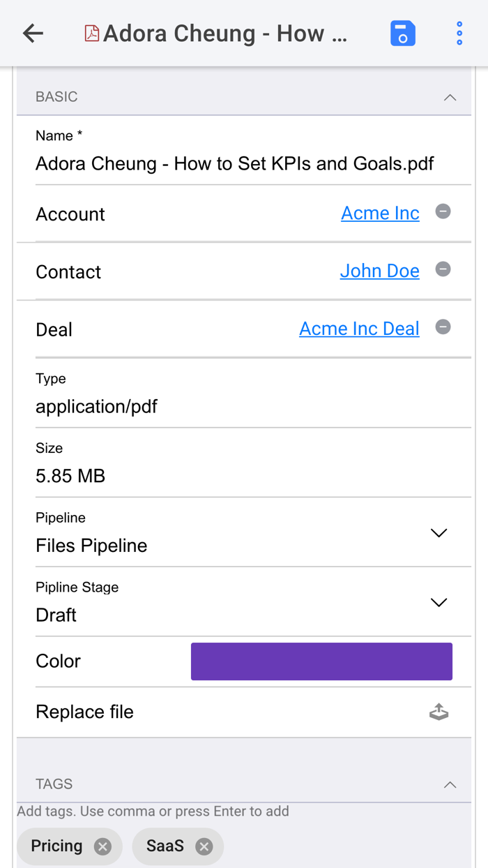Remove the Pricing tag
The height and width of the screenshot is (868, 488).
click(102, 846)
